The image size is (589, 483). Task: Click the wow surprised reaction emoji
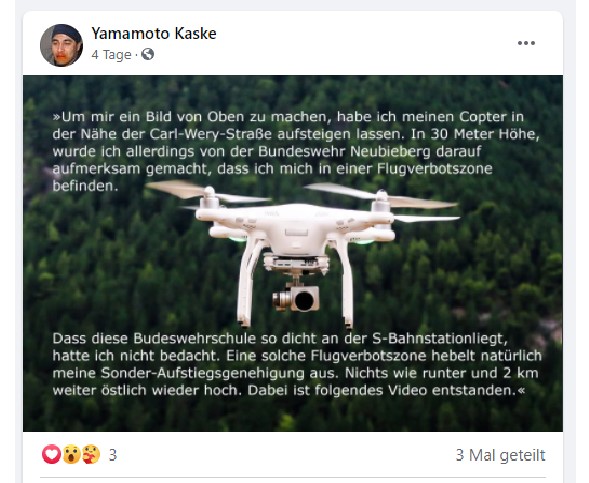72,454
